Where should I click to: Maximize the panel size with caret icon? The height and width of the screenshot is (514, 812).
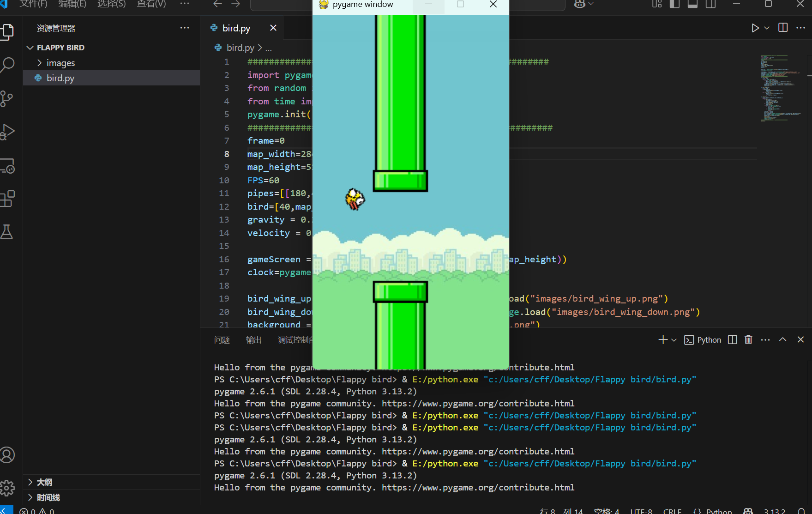pos(783,339)
